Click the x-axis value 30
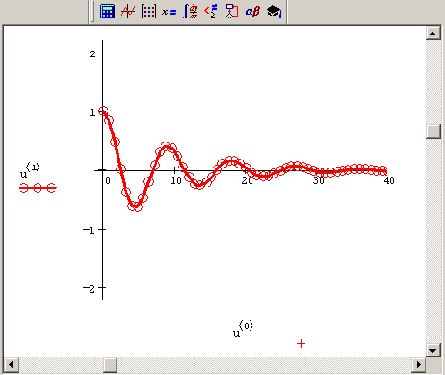 point(318,181)
